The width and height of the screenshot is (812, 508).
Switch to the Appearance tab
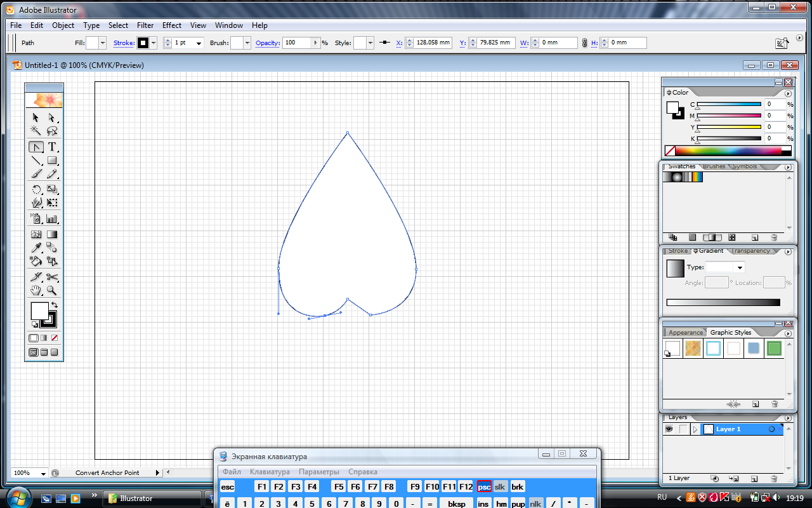[686, 332]
